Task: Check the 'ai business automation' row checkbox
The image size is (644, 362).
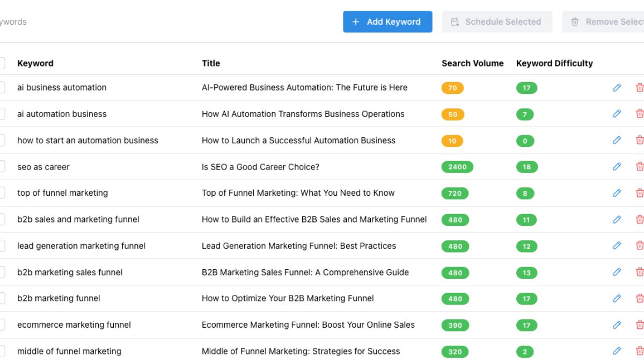Action: (1, 87)
